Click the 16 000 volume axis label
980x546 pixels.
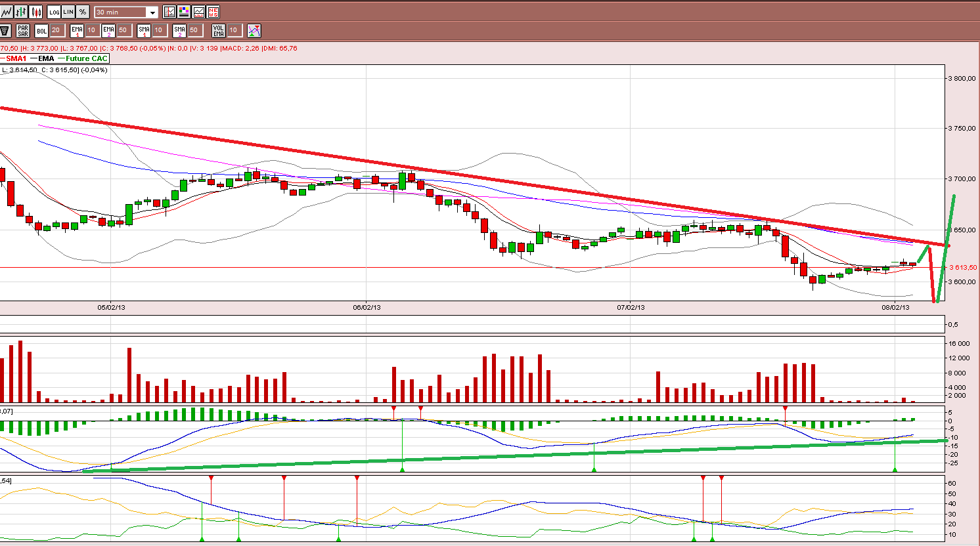[x=959, y=343]
